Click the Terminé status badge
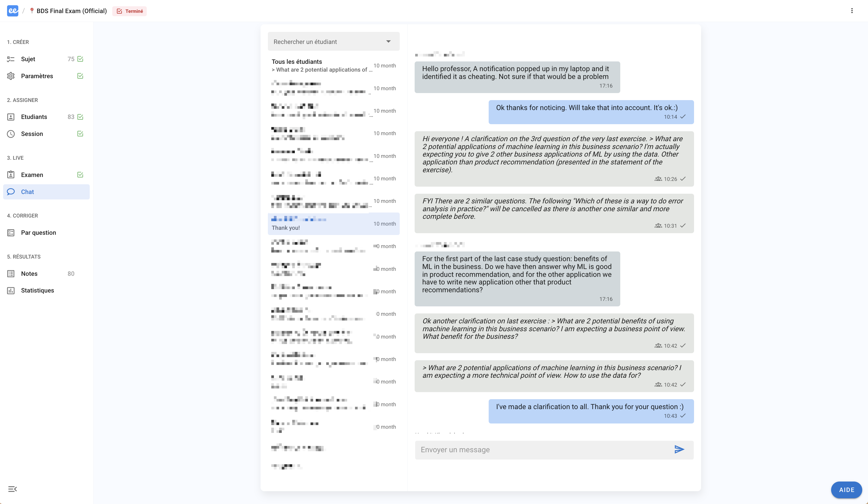Screen dimensions: 868x504 click(129, 11)
